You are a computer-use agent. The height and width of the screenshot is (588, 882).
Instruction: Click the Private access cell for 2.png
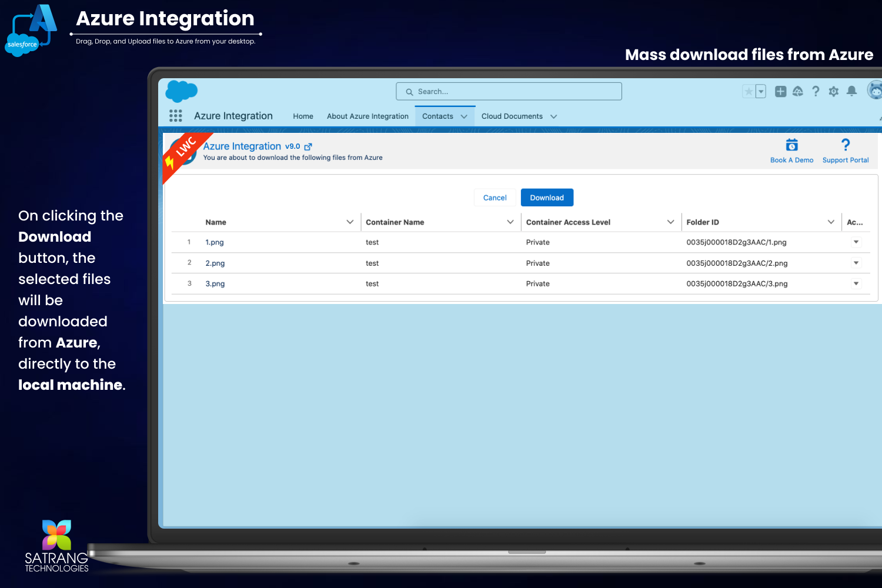(x=538, y=263)
